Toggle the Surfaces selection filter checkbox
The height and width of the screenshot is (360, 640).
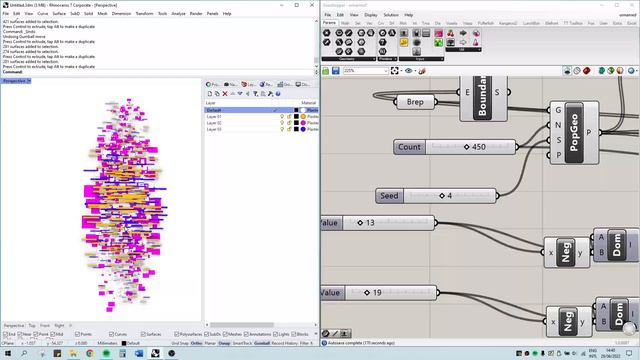143,334
